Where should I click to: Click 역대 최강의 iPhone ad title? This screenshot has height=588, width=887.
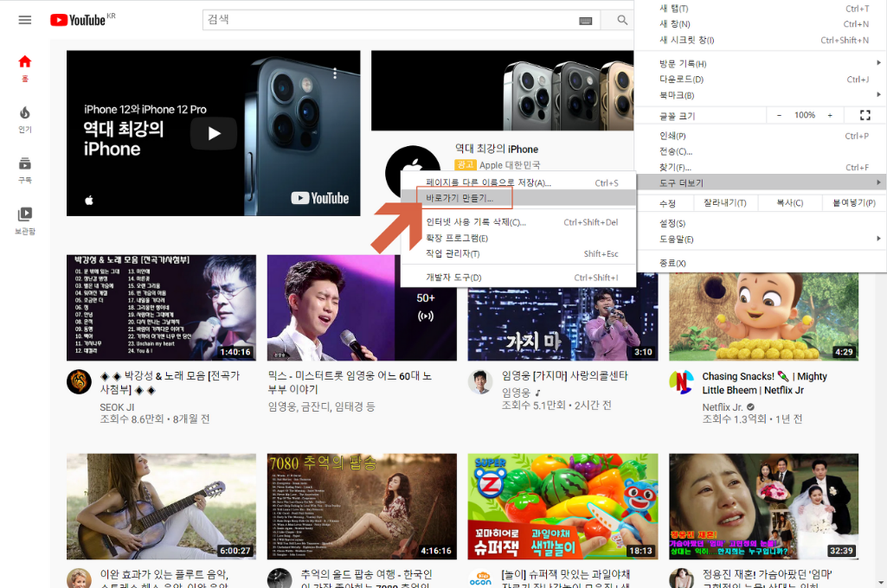coord(497,150)
